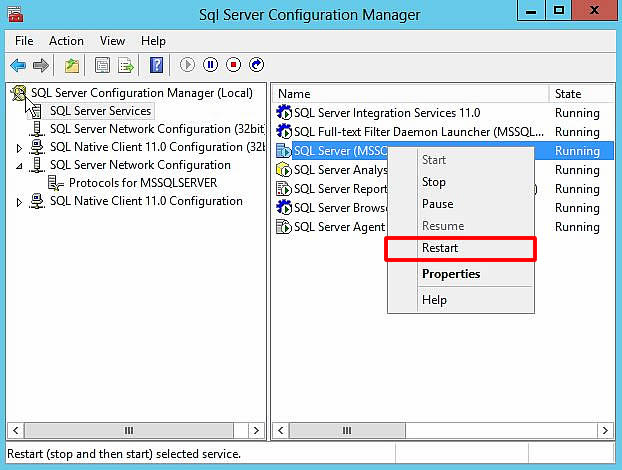Open the View menu
This screenshot has width=622, height=470.
(x=112, y=41)
